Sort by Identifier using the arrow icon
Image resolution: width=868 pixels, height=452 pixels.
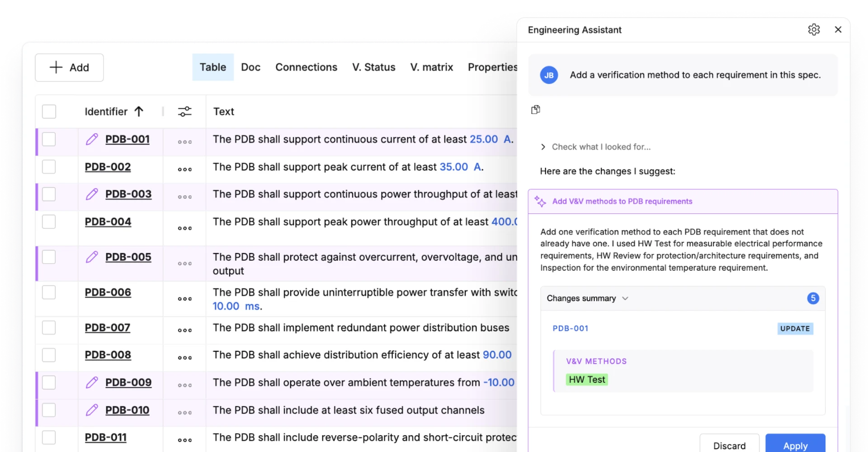tap(139, 111)
